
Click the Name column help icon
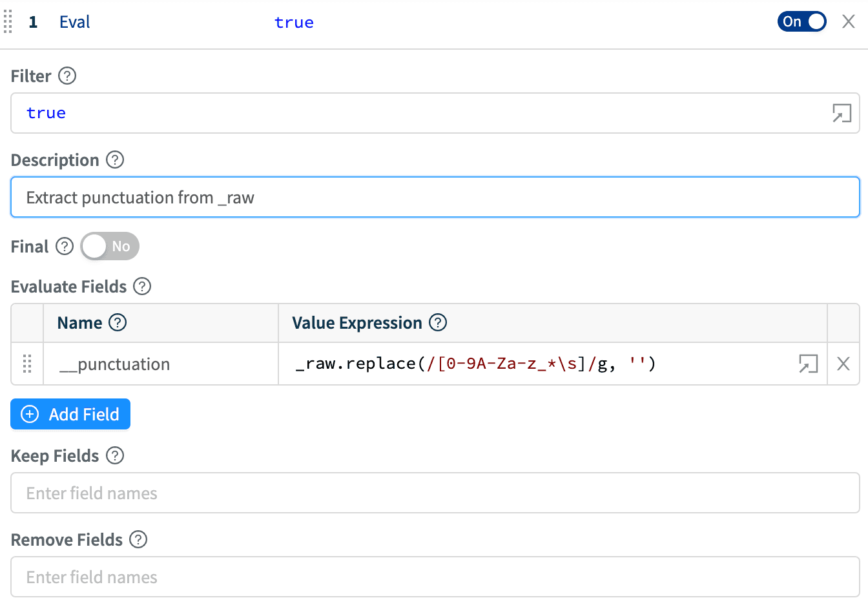pos(118,322)
